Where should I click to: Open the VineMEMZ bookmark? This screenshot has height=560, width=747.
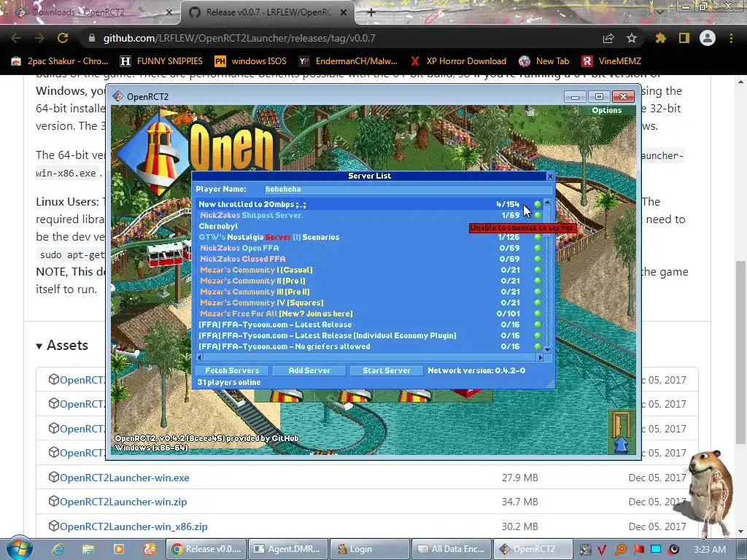point(612,61)
